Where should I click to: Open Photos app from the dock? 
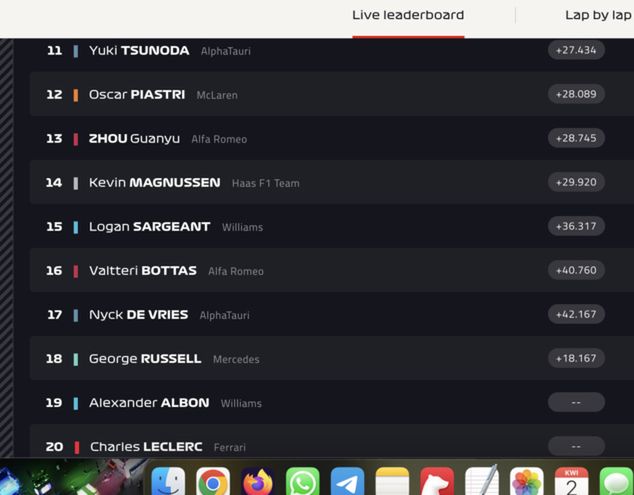tap(527, 482)
